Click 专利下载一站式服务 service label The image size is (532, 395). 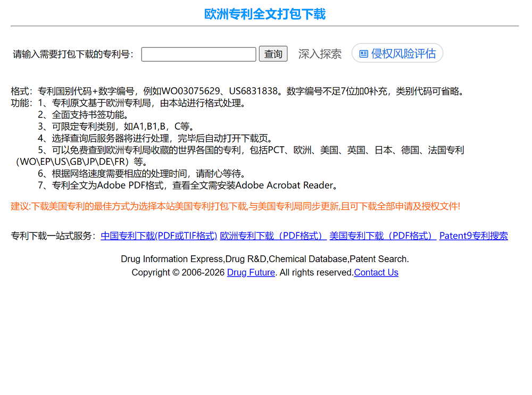(53, 236)
